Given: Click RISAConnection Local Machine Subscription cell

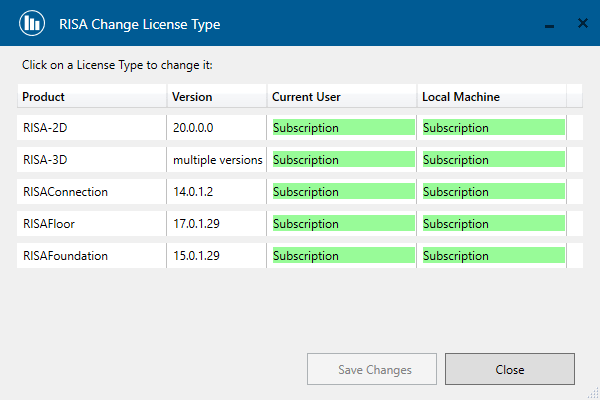Looking at the screenshot, I should click(493, 192).
